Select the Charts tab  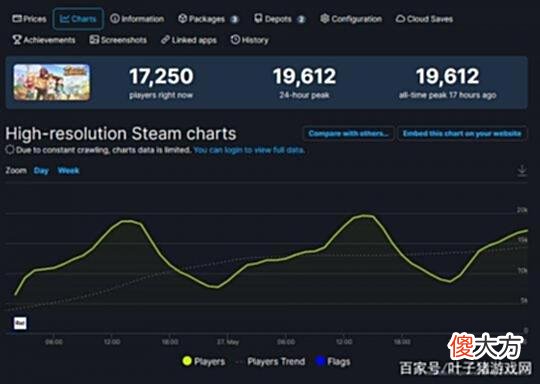(78, 19)
